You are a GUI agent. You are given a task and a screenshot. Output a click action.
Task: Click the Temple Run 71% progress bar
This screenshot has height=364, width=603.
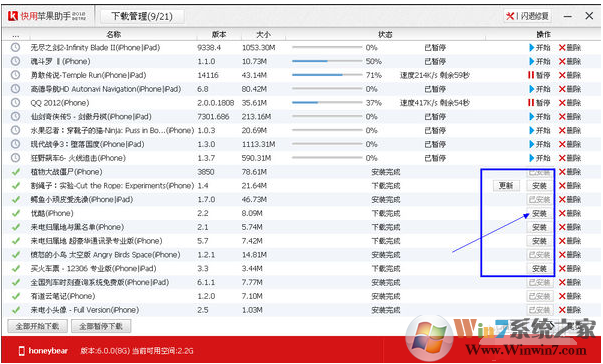click(327, 75)
